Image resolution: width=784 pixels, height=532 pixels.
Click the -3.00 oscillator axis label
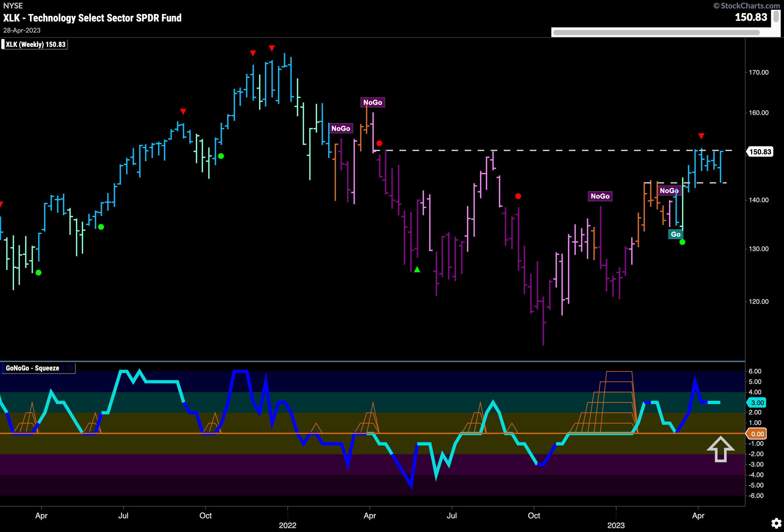(756, 464)
